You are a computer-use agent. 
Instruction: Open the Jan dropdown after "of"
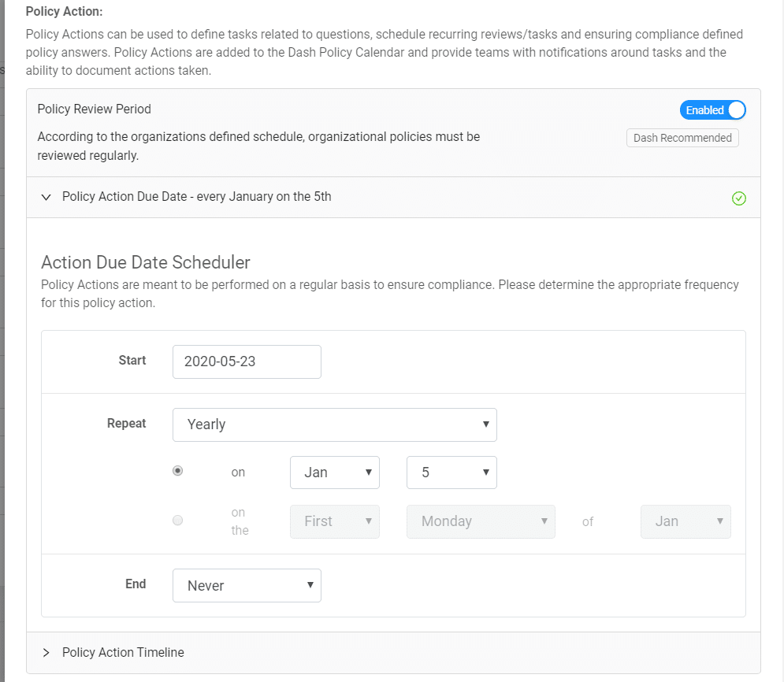click(686, 521)
